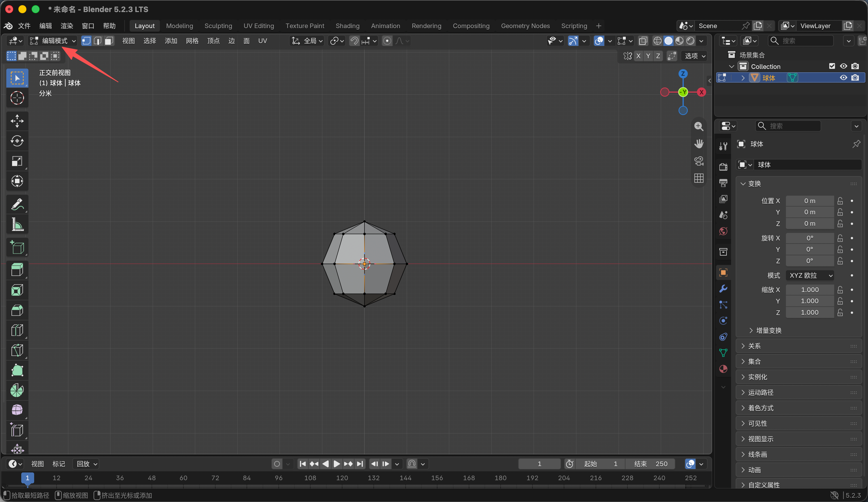Select the Rotate tool
This screenshot has height=502, width=868.
(17, 141)
